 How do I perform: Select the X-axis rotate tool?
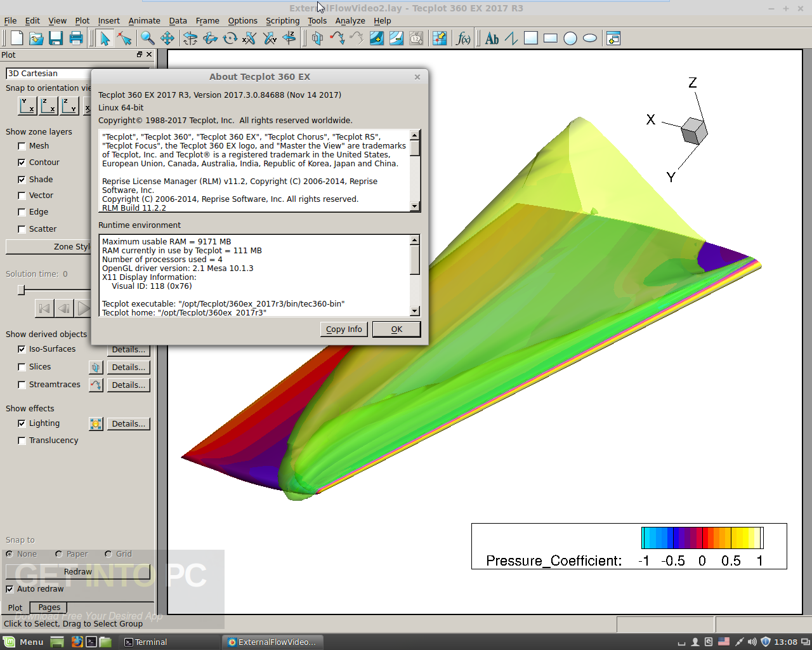pyautogui.click(x=249, y=38)
